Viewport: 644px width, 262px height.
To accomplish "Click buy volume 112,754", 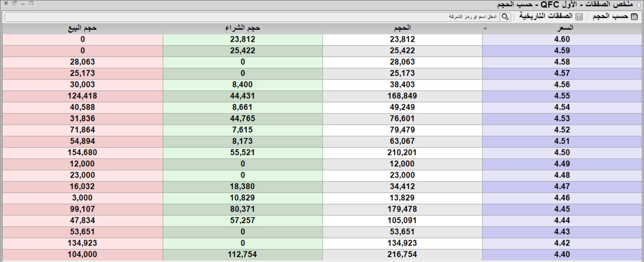I will coord(243,255).
